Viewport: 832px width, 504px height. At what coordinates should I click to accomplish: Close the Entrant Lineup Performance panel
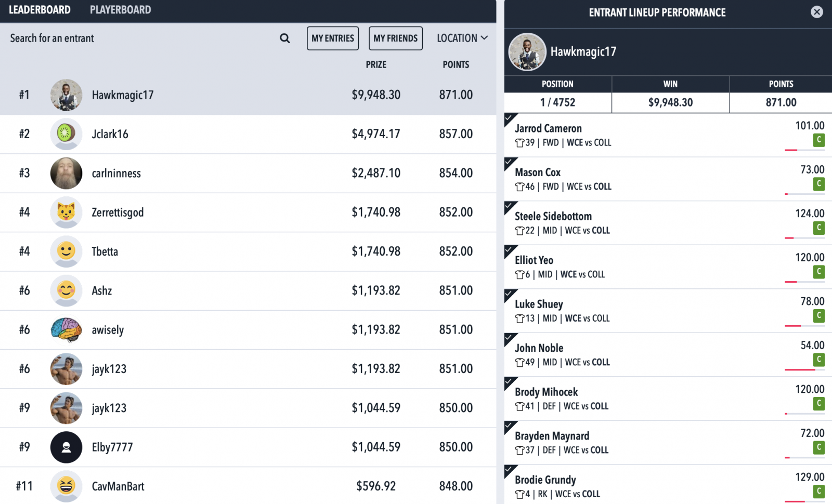tap(817, 12)
